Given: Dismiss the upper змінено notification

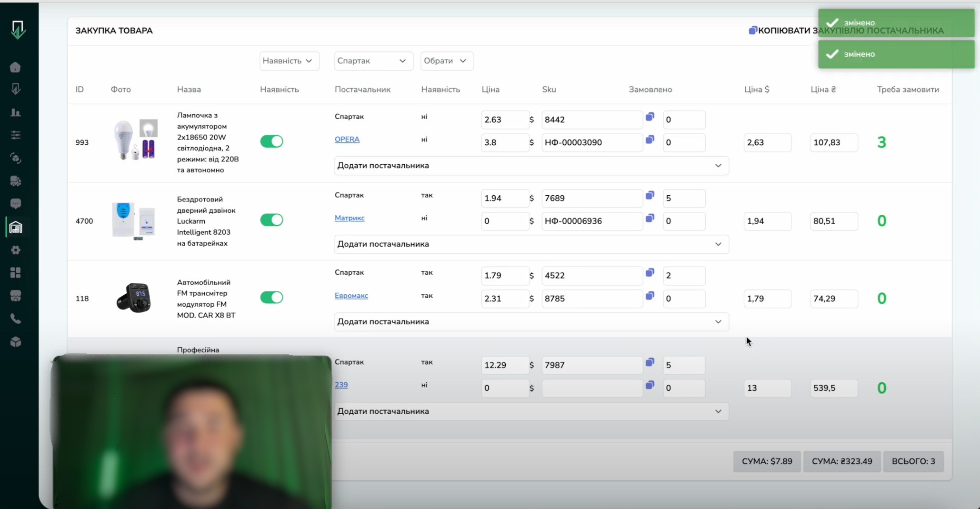Looking at the screenshot, I should [896, 22].
